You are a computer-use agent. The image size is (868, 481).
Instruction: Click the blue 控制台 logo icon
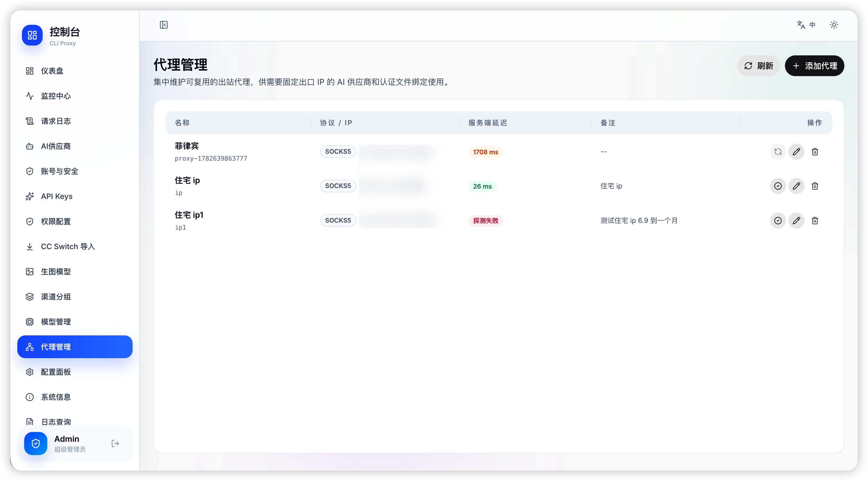pos(32,35)
